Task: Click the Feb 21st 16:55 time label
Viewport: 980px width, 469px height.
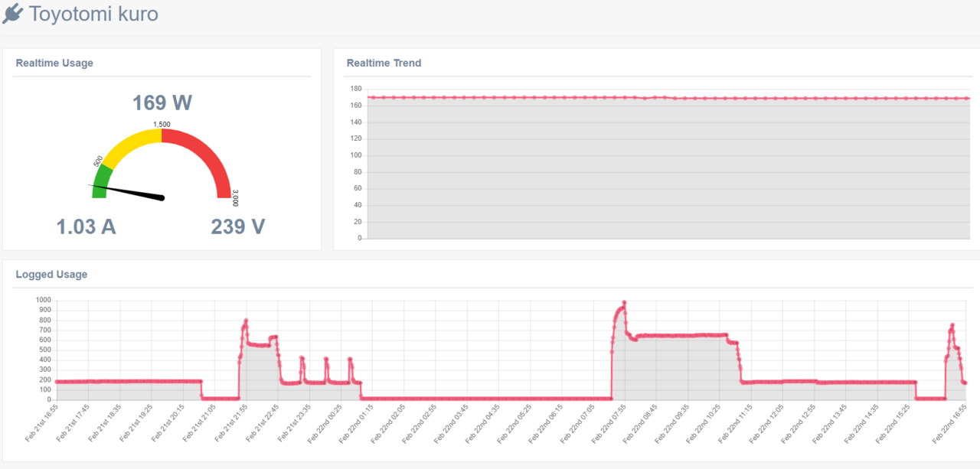Action: click(x=41, y=423)
